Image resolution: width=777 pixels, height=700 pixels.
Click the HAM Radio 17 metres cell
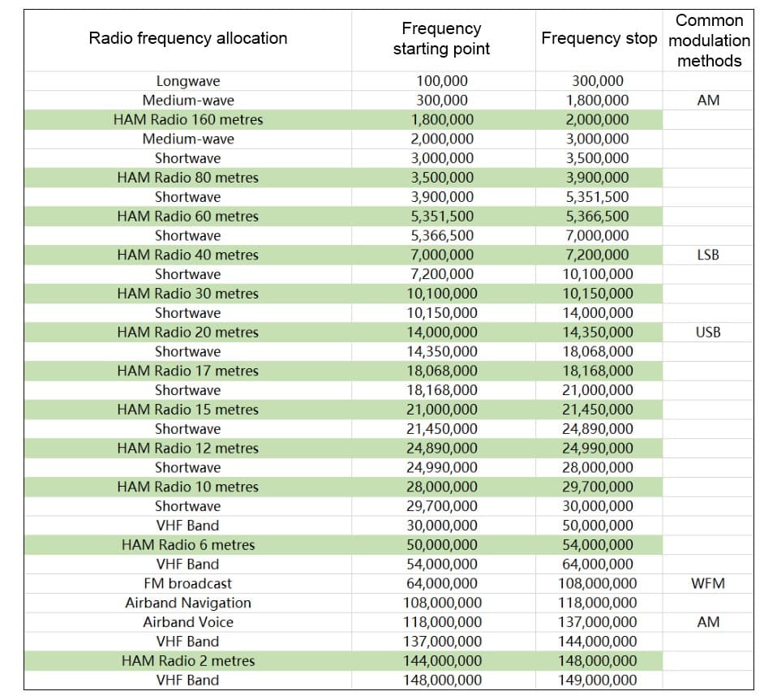tap(188, 371)
